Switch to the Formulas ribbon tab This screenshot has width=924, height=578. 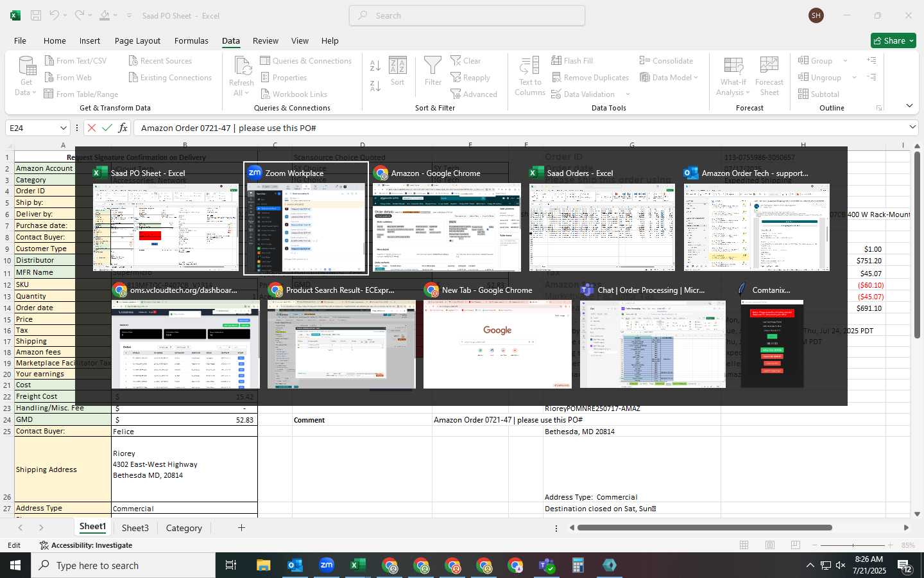191,40
